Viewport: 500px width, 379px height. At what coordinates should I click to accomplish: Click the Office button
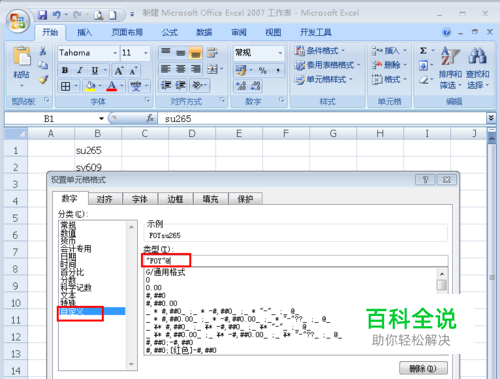[x=18, y=21]
